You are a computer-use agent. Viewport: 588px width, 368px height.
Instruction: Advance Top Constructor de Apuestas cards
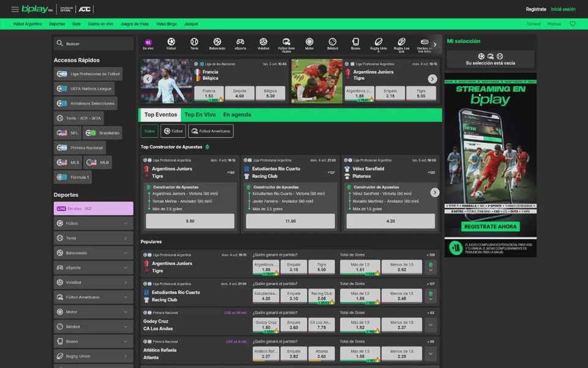[x=435, y=192]
